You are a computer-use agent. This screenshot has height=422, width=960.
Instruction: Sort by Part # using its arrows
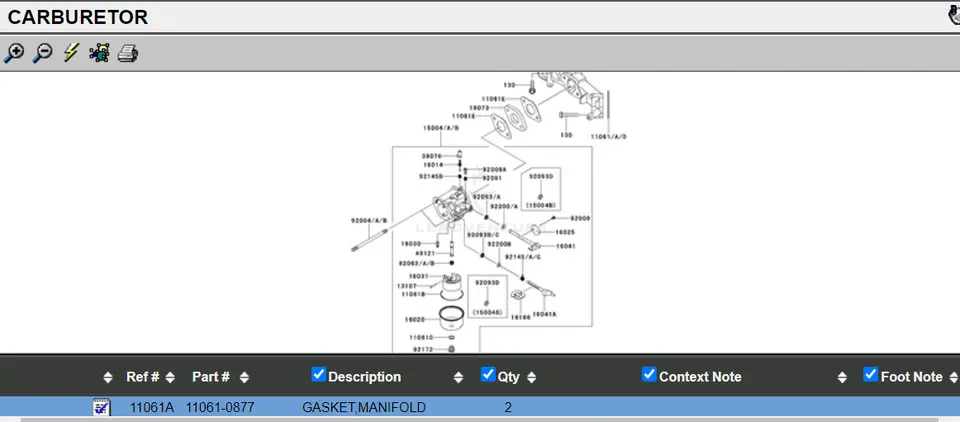244,377
